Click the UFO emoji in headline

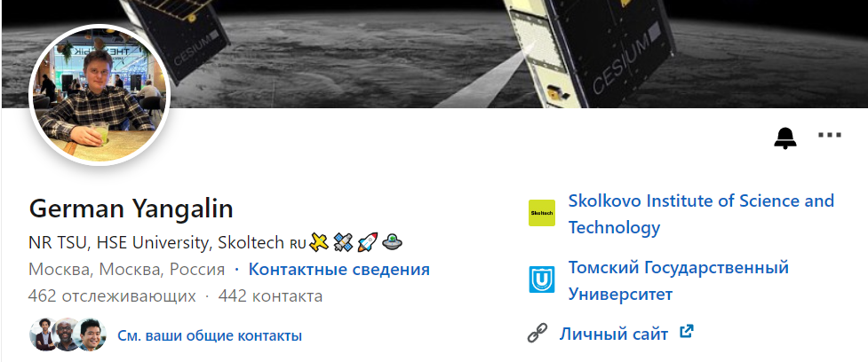[393, 242]
